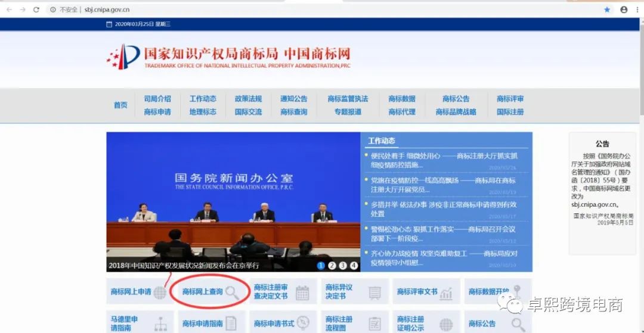
Task: Click magnifier icon for bottom 商标公告 tile
Action: tap(518, 324)
